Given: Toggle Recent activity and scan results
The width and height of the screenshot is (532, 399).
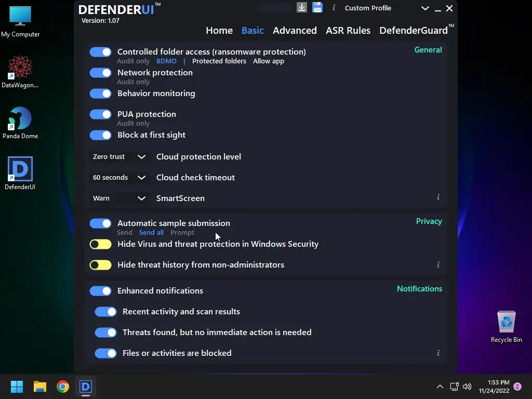Looking at the screenshot, I should tap(105, 312).
